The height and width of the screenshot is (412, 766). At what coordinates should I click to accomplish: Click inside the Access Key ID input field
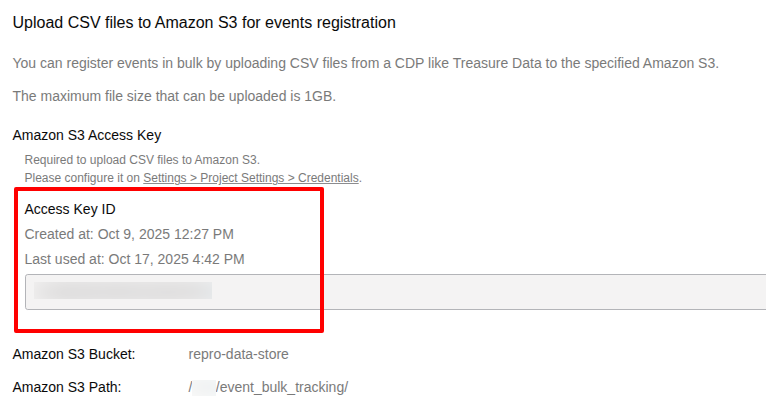[x=480, y=291]
